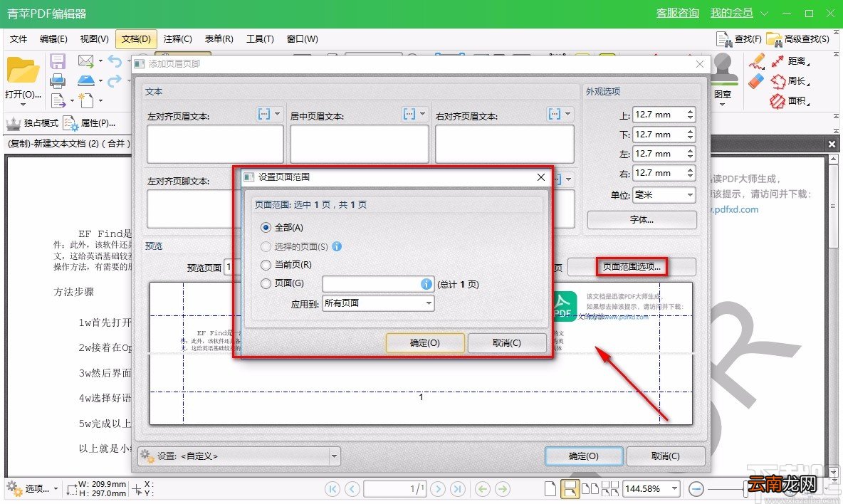This screenshot has height=504, width=843.
Task: Click 取消(C) in header footer dialog
Action: 665,456
